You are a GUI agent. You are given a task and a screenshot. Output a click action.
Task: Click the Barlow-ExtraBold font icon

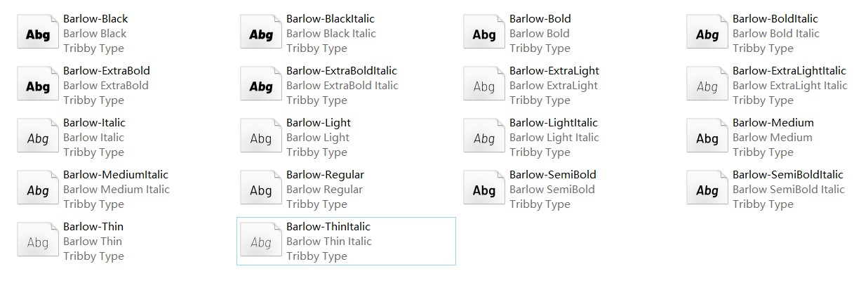[x=38, y=86]
